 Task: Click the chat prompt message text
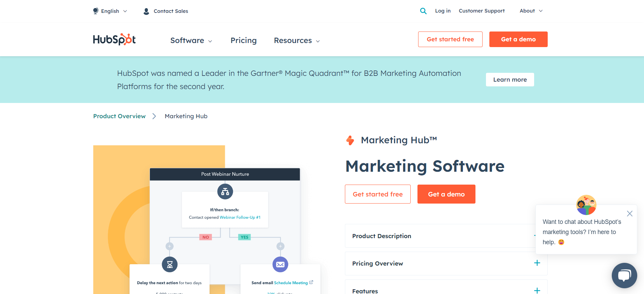click(582, 232)
